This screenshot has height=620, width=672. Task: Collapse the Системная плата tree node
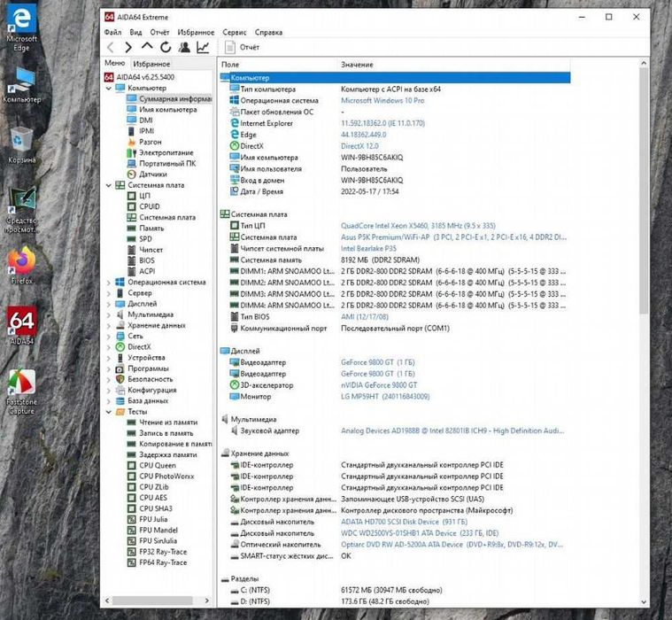click(x=109, y=186)
